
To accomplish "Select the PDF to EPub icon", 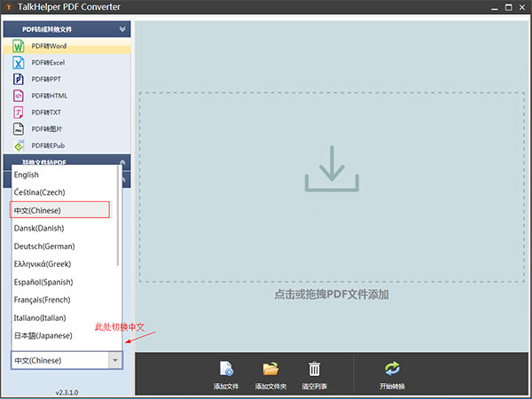I will click(x=19, y=145).
